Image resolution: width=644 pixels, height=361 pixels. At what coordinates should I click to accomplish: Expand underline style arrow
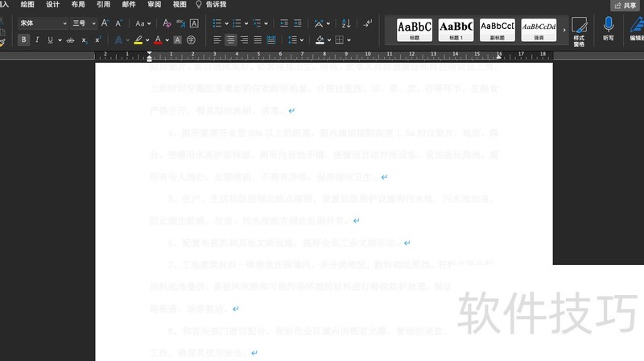pyautogui.click(x=60, y=40)
